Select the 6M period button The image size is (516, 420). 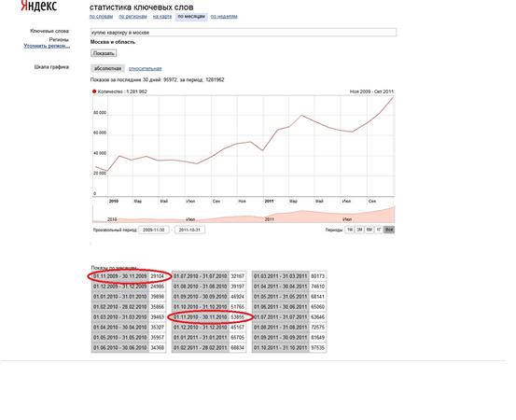[x=370, y=230]
